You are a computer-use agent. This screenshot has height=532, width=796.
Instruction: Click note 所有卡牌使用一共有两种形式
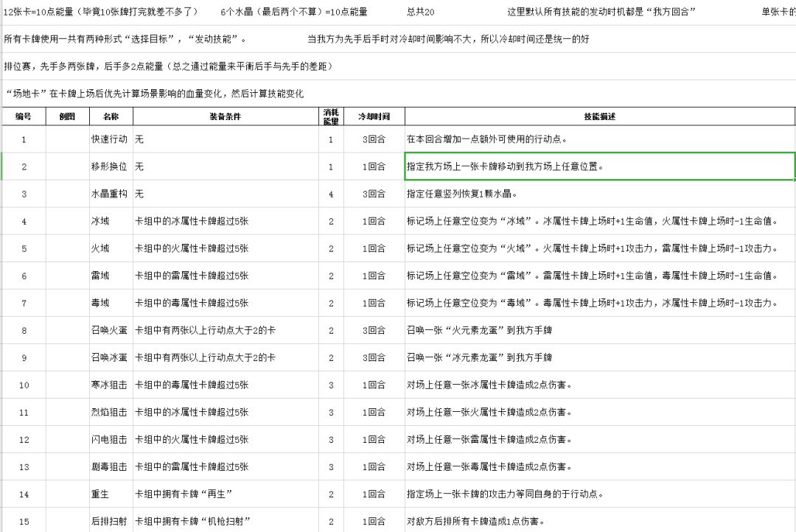pyautogui.click(x=125, y=39)
